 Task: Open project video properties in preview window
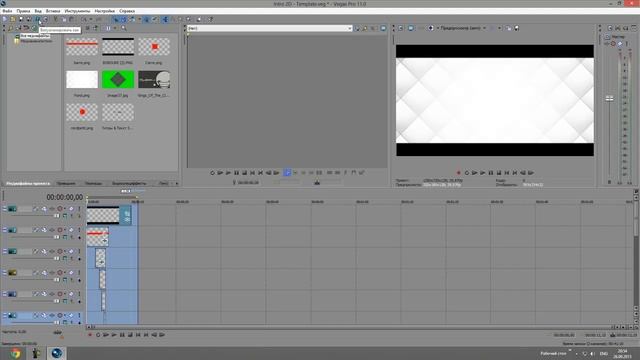click(x=401, y=28)
